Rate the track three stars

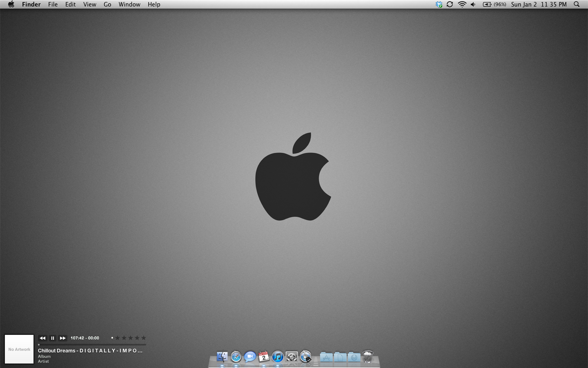coord(131,338)
